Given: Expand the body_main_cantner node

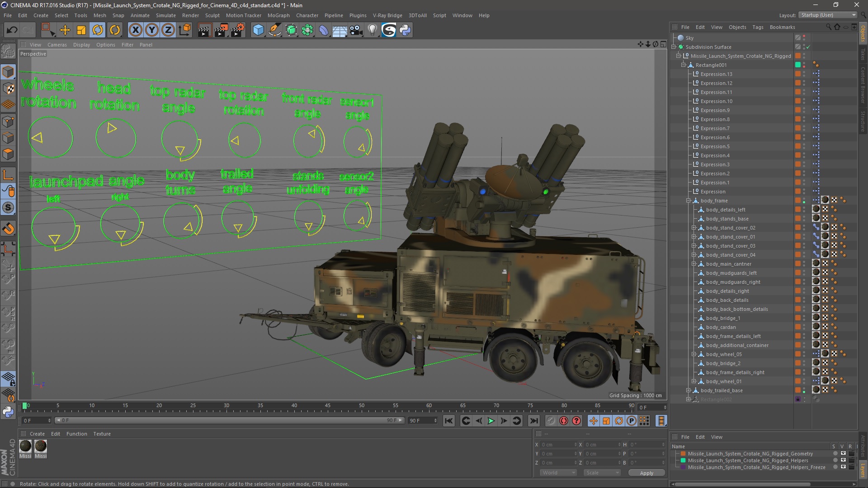Looking at the screenshot, I should click(x=693, y=264).
